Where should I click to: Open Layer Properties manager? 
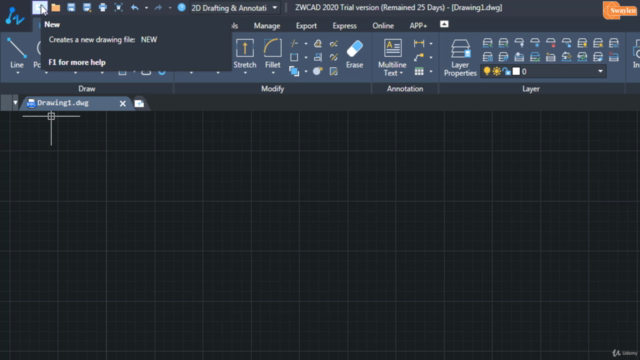[460, 58]
